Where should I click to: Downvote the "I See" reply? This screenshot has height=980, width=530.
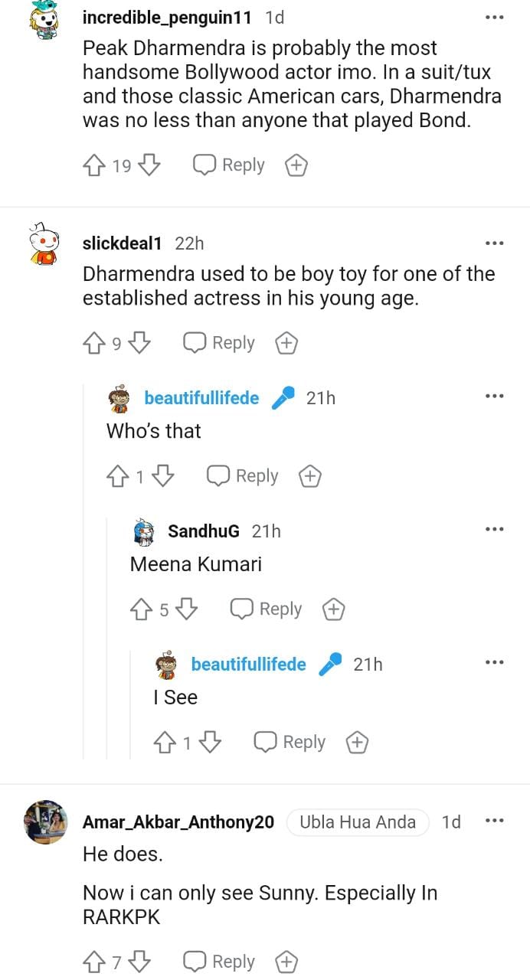[211, 742]
